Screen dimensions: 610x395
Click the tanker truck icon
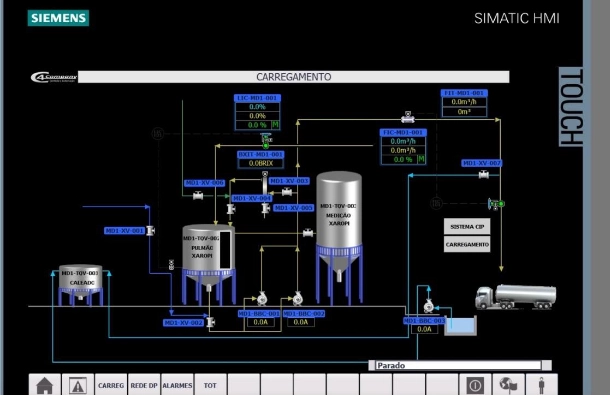tap(515, 297)
